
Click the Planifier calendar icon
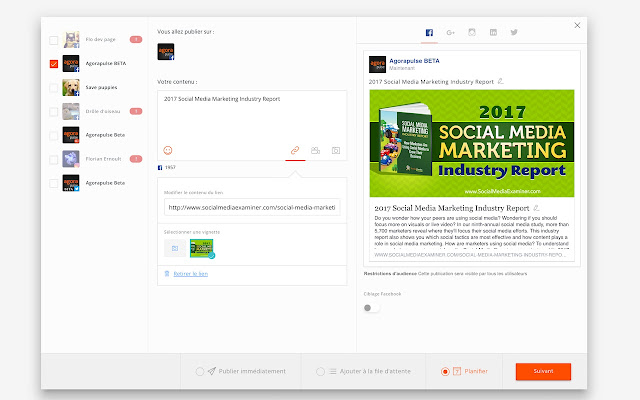[457, 371]
